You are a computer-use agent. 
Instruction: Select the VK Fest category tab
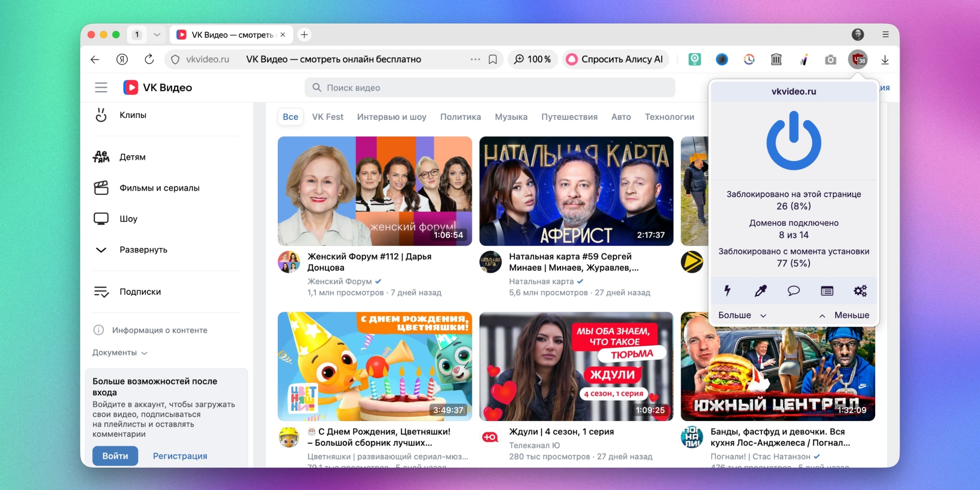[328, 117]
